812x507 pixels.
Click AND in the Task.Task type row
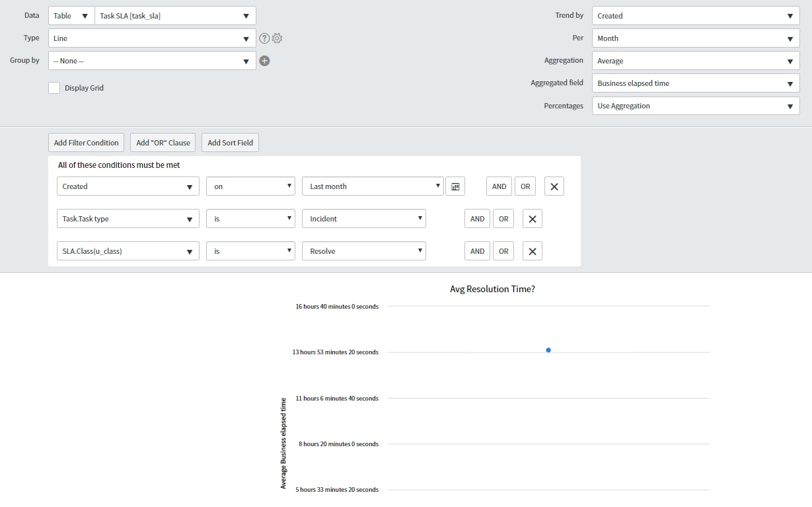478,219
